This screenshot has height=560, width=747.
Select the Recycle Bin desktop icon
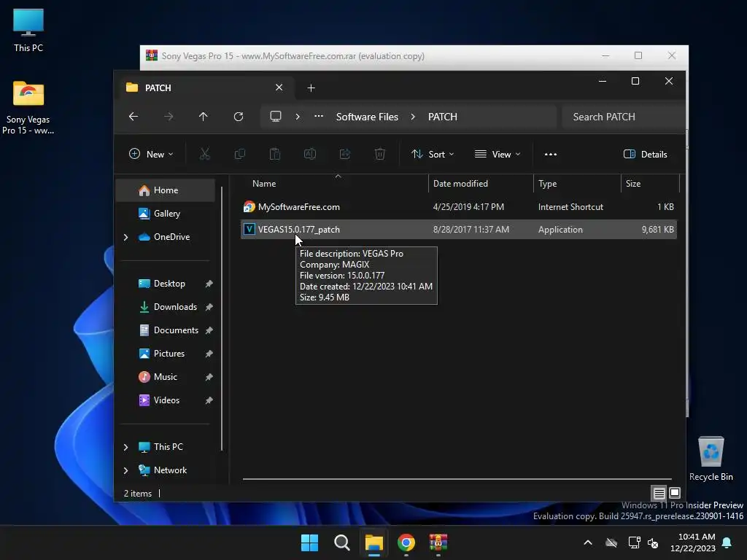(x=711, y=459)
